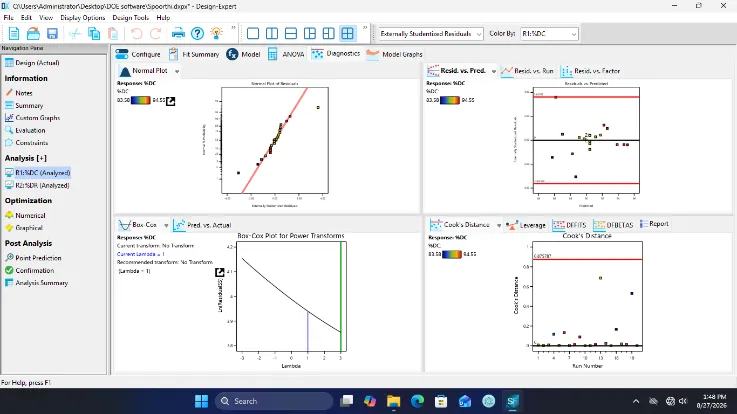Viewport: 737px width, 414px height.
Task: Click the New Design toolbar icon
Action: pos(14,33)
